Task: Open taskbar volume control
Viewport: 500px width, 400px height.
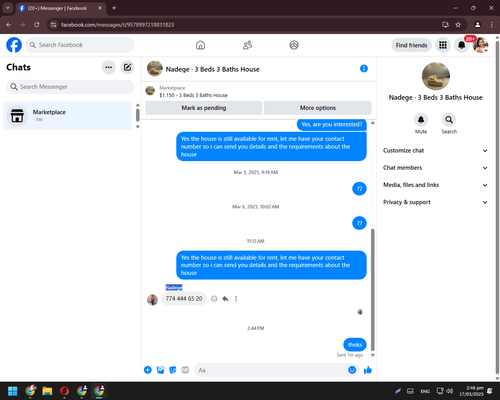Action: pos(450,391)
